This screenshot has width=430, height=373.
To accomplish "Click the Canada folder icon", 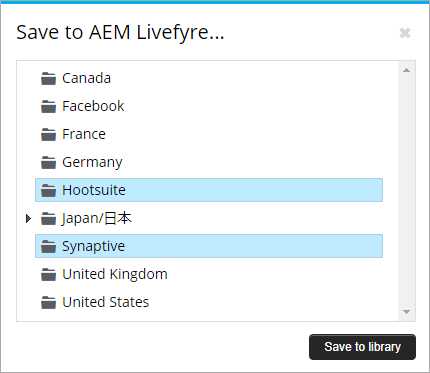I will click(x=48, y=79).
